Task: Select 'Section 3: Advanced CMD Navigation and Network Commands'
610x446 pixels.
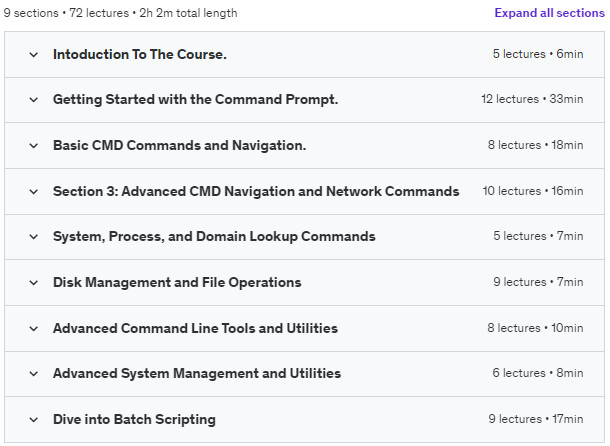Action: 256,191
